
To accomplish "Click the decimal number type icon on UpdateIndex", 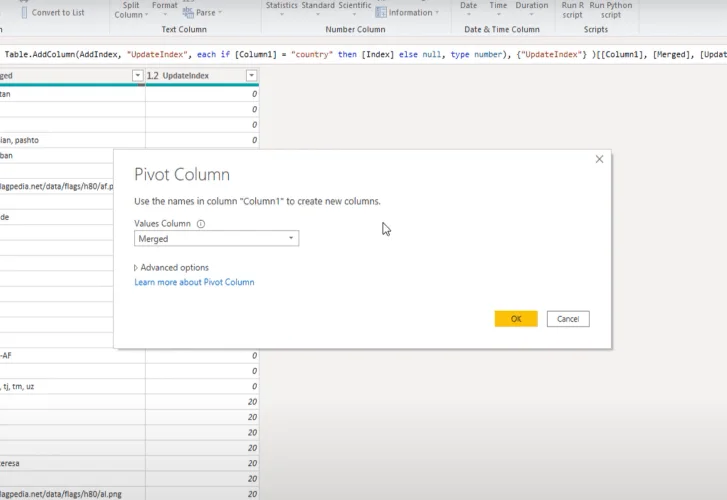I will [x=153, y=76].
